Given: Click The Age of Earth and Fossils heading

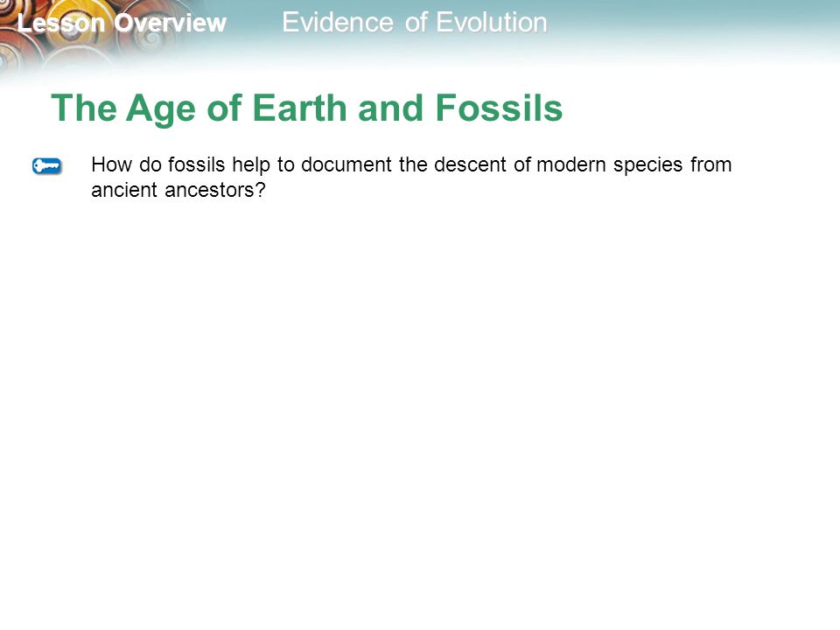Looking at the screenshot, I should point(306,109).
